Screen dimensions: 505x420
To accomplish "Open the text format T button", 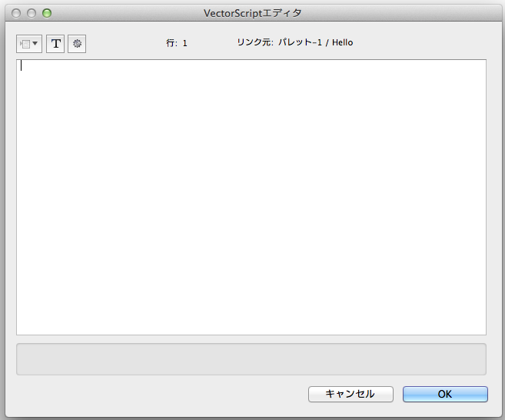I will coord(55,44).
